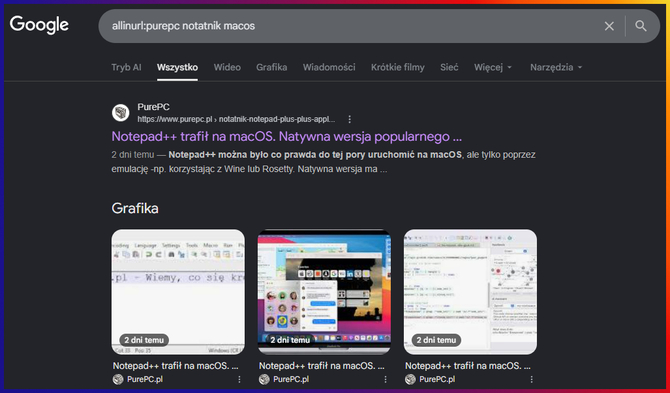Screen dimensions: 670x393
Task: Open three-dot menu under middle Grafika thumbnail
Action: pyautogui.click(x=385, y=379)
